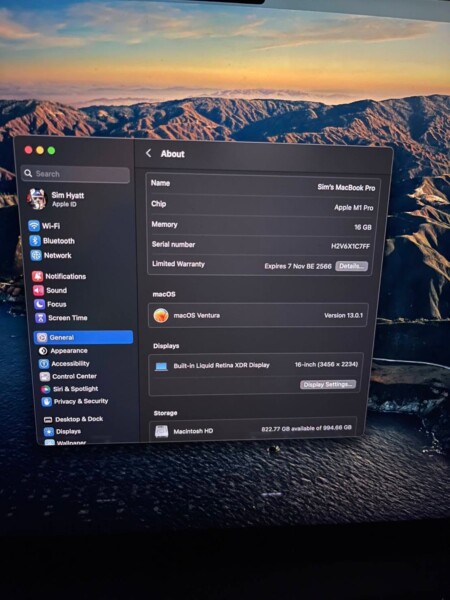This screenshot has width=450, height=600.
Task: Click the Macintosh HD label
Action: click(x=193, y=431)
